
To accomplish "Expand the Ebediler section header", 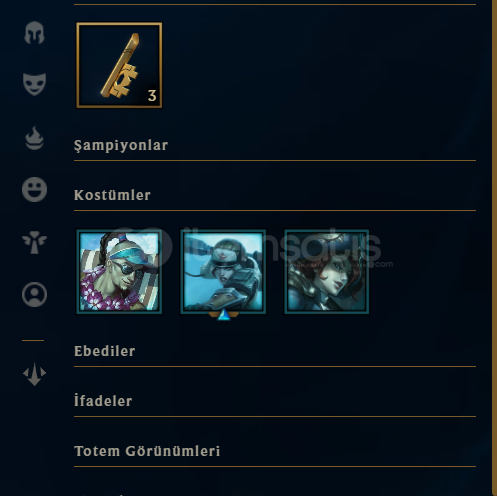I will [105, 351].
